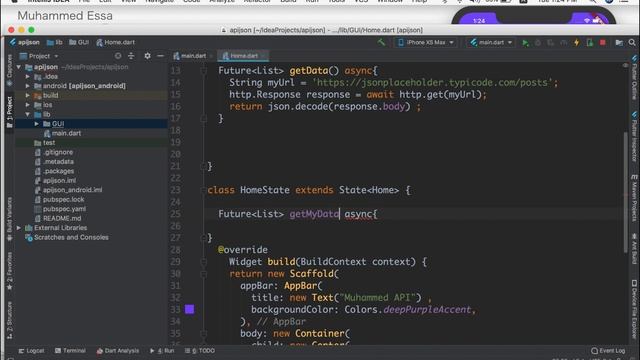
Task: Open Flutter Inspector side panel
Action: click(x=635, y=137)
